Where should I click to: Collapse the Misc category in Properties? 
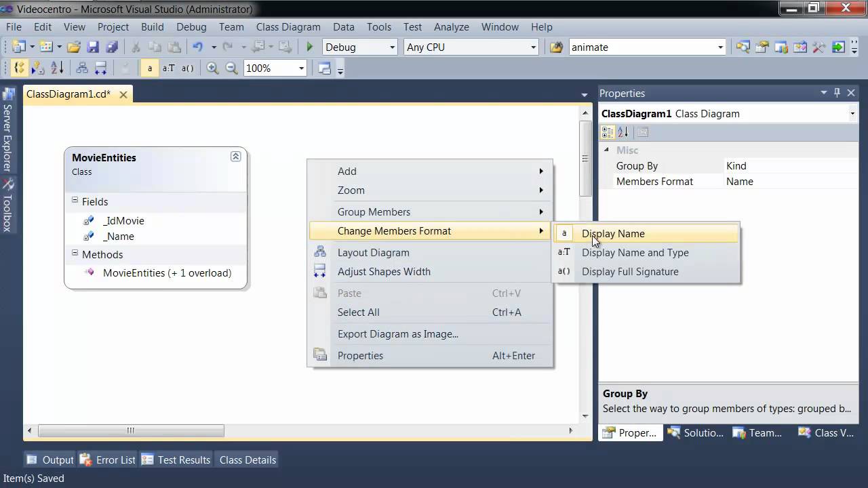click(608, 150)
